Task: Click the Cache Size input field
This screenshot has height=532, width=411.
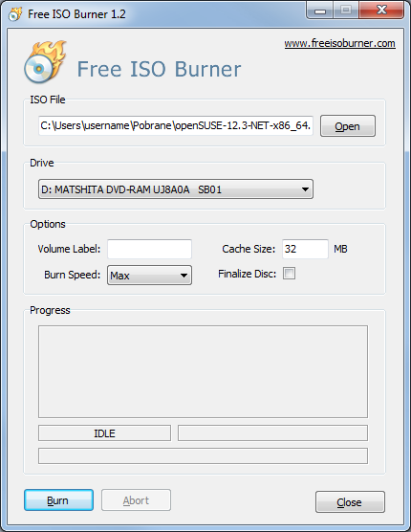Action: click(305, 249)
